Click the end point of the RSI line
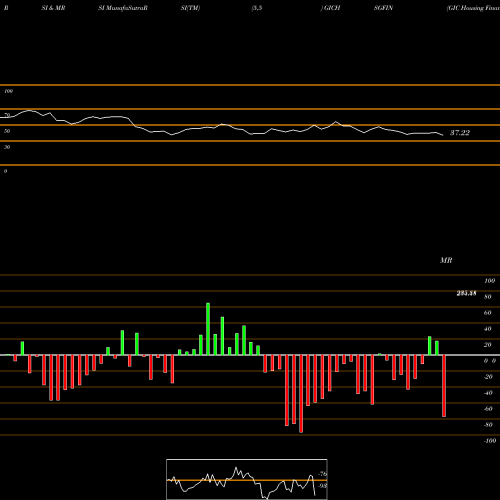 pos(443,135)
